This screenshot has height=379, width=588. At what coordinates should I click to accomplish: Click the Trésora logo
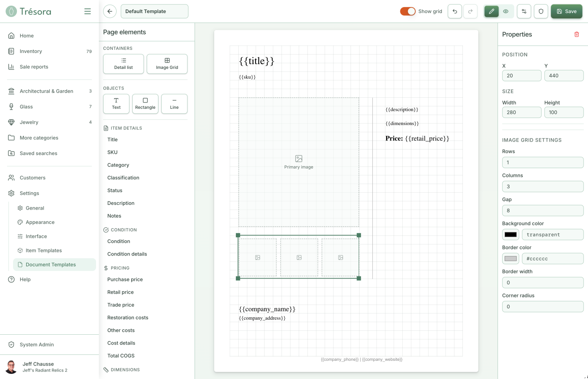click(28, 11)
